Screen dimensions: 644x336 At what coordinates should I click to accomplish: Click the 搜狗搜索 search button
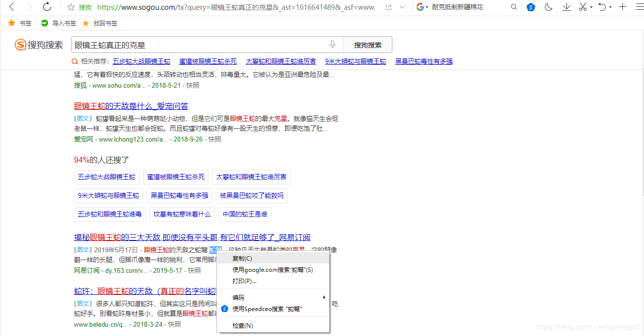pyautogui.click(x=368, y=44)
